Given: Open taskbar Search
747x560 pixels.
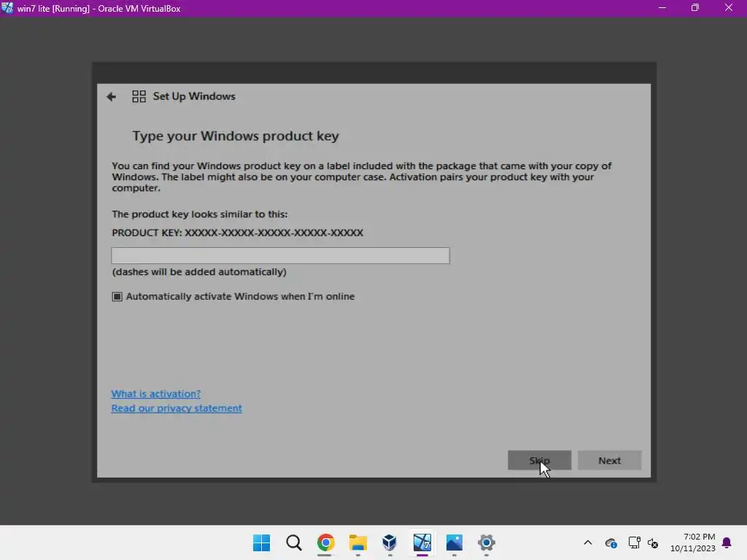Looking at the screenshot, I should coord(294,542).
